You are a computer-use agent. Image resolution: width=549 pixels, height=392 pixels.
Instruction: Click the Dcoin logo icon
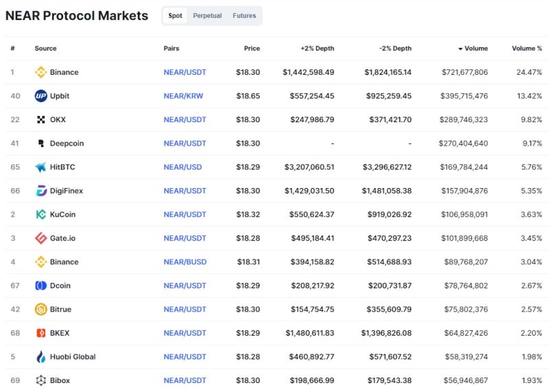pyautogui.click(x=40, y=286)
